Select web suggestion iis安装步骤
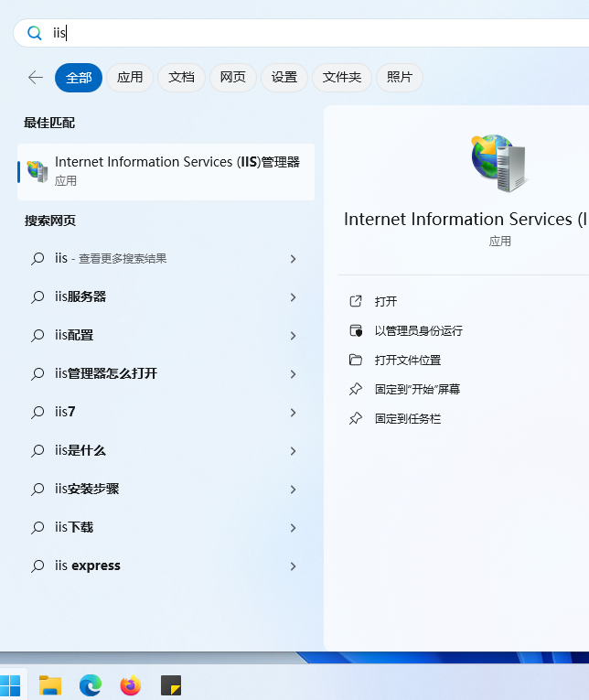 pyautogui.click(x=166, y=489)
